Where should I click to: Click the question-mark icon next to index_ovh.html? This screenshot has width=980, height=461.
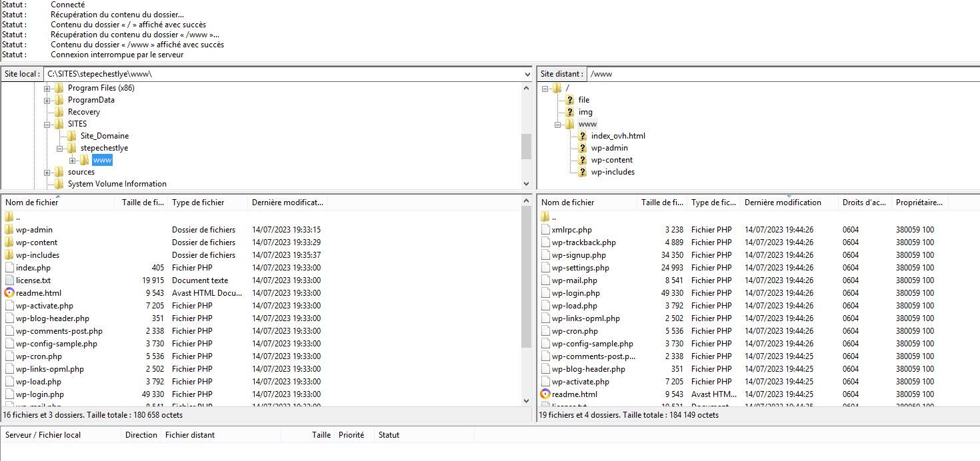582,136
